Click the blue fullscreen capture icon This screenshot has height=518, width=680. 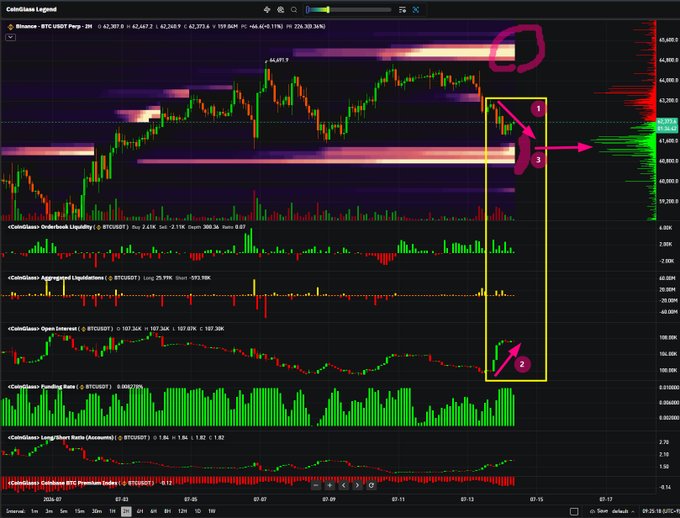416,10
